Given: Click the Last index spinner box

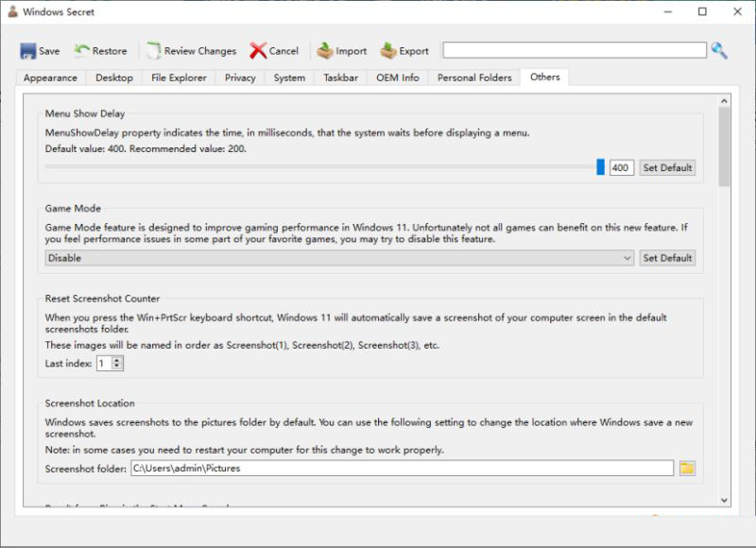Looking at the screenshot, I should (x=110, y=363).
